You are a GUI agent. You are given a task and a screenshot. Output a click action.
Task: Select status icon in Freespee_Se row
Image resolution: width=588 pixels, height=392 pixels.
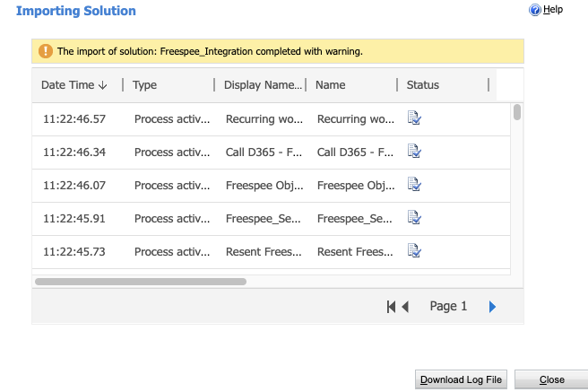414,218
